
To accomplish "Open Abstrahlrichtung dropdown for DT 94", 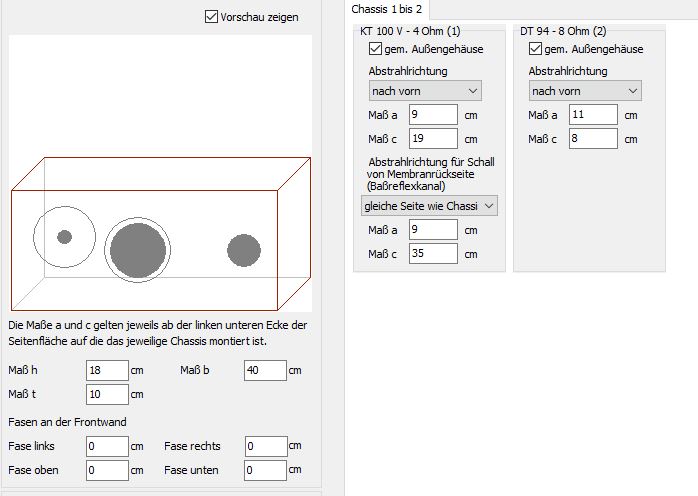I will click(585, 91).
